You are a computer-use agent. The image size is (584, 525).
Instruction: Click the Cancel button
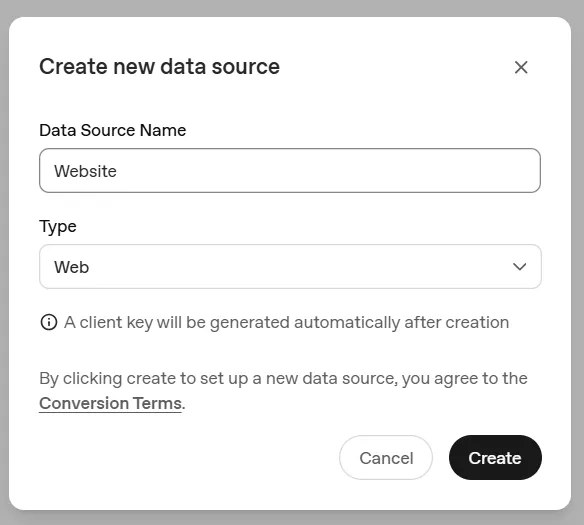386,458
